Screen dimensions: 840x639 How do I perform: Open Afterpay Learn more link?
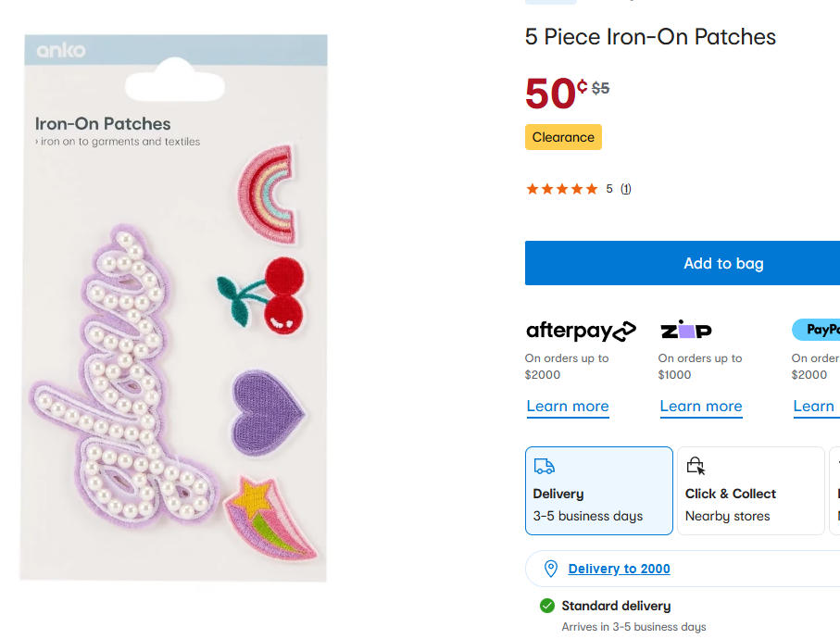568,407
